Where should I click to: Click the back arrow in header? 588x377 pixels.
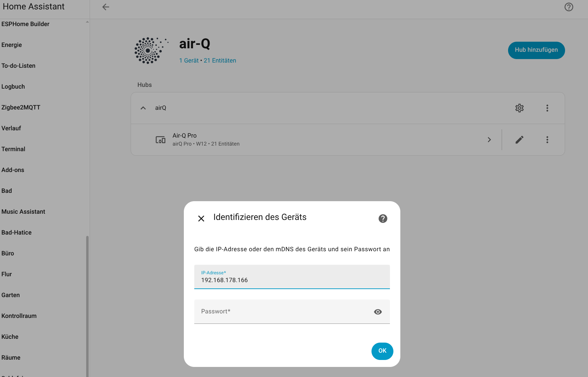(x=106, y=7)
